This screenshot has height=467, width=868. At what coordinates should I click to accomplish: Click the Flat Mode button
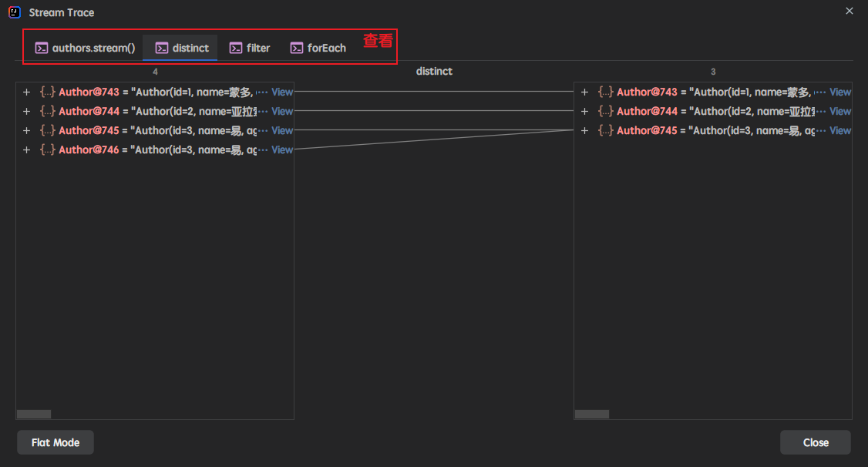click(55, 442)
